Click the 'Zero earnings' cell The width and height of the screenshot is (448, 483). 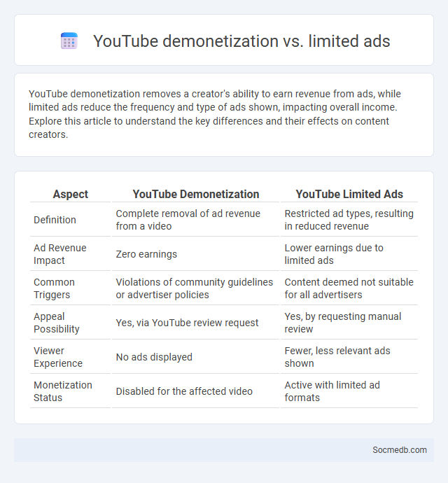click(x=146, y=254)
